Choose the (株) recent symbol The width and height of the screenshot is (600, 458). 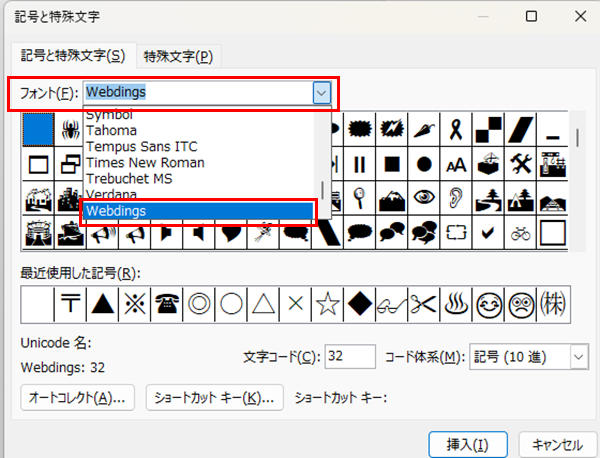click(553, 304)
